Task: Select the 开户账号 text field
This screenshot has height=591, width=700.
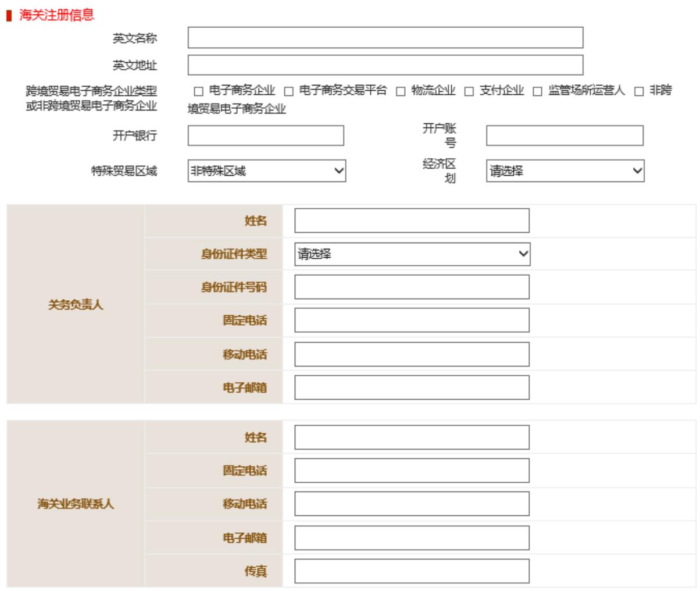Action: [x=565, y=136]
